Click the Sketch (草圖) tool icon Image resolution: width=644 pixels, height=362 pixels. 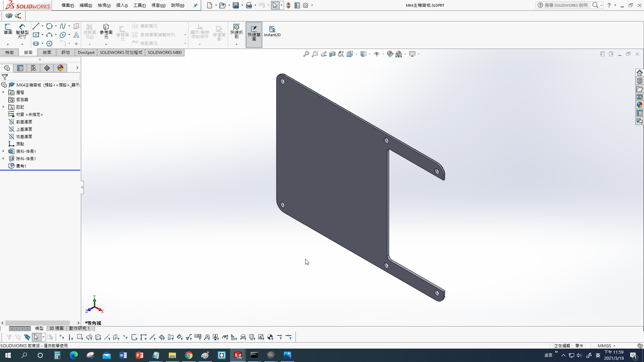[8, 29]
